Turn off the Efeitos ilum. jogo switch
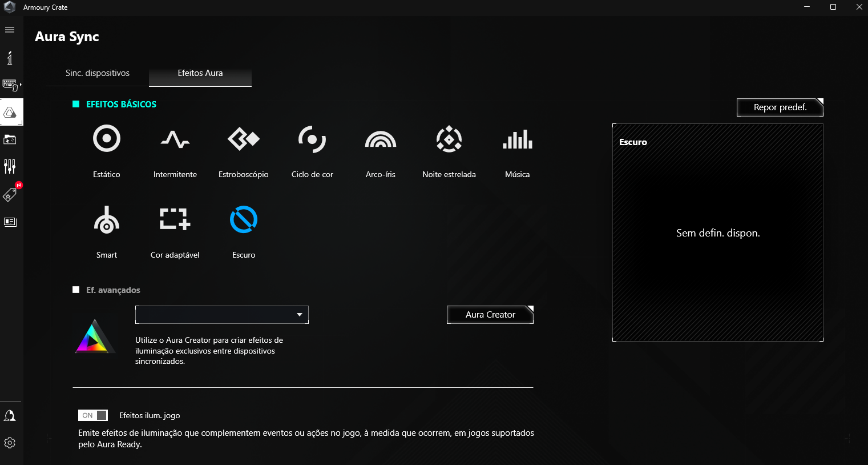This screenshot has width=868, height=465. coord(93,415)
